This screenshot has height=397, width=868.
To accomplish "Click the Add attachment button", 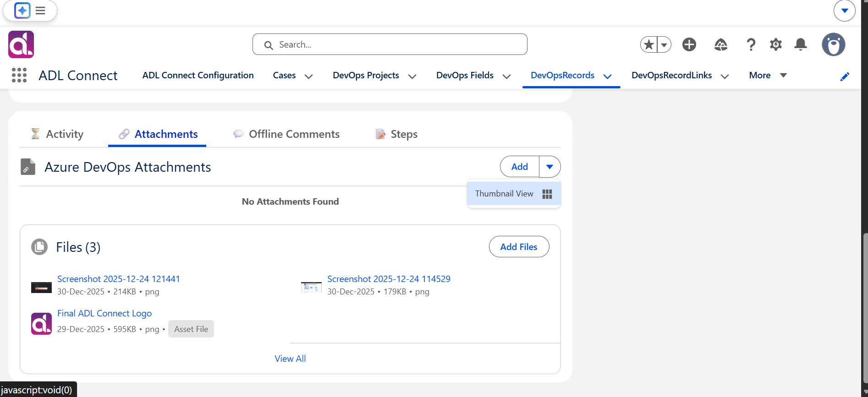I will click(520, 167).
